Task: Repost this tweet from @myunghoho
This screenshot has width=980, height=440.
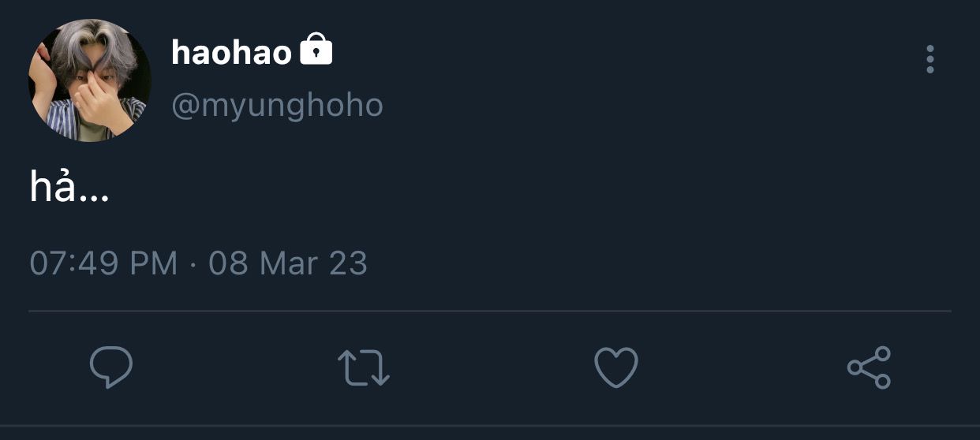Action: click(363, 367)
